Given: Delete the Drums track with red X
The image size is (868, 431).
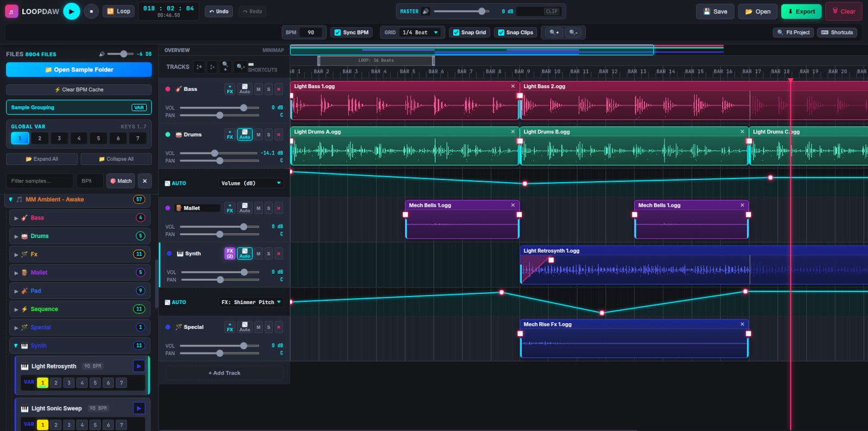Looking at the screenshot, I should pos(279,135).
